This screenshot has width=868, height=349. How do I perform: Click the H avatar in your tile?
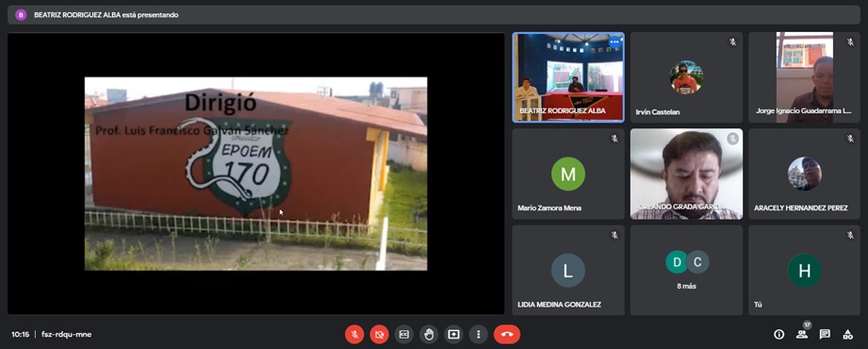pos(804,271)
